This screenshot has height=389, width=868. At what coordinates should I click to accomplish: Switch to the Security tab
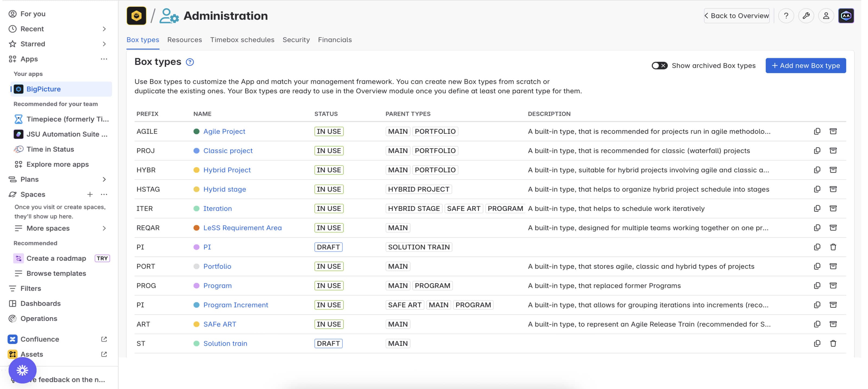pos(296,40)
